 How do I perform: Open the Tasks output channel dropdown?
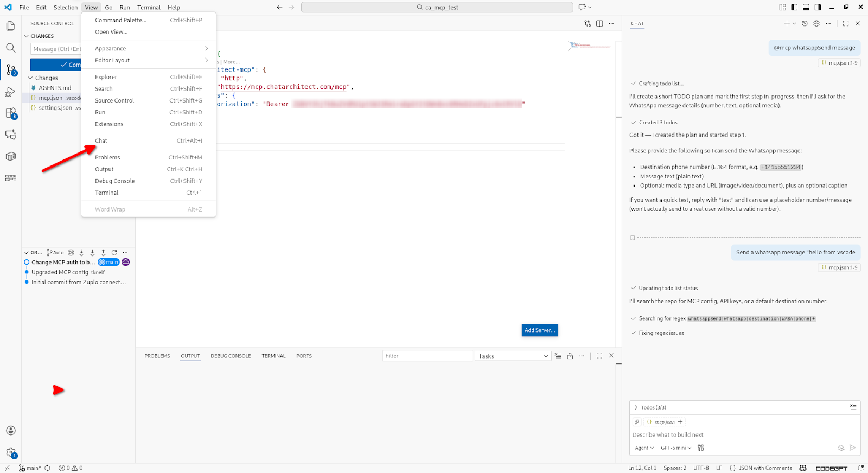point(513,356)
